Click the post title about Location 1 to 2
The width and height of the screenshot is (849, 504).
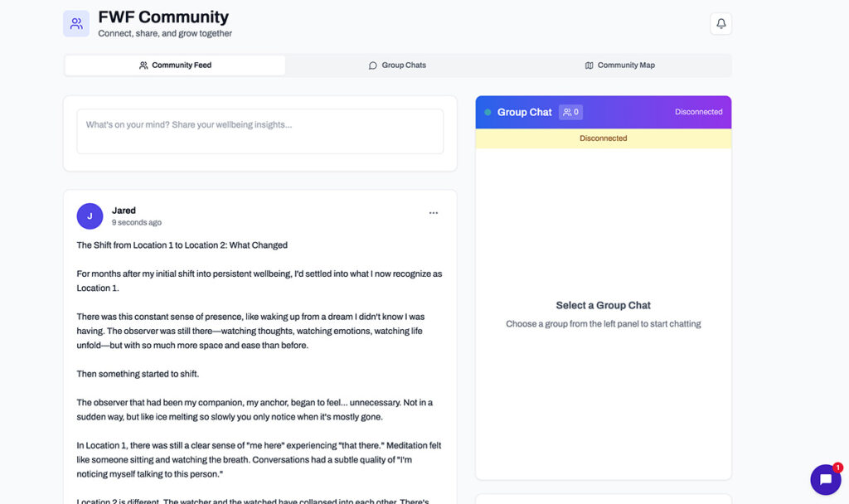[182, 245]
